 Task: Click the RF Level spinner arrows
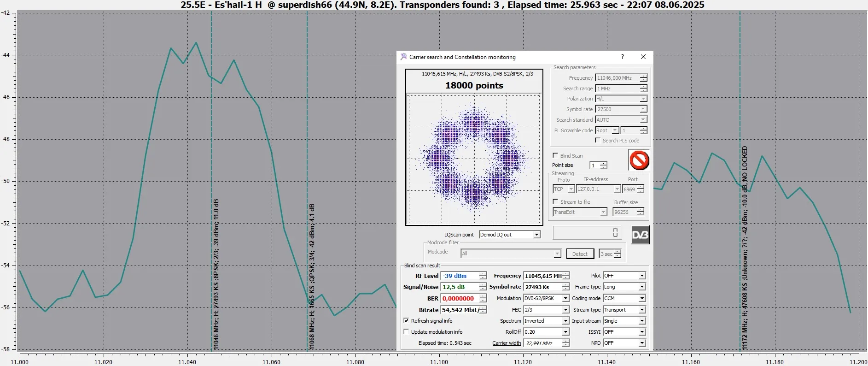483,276
